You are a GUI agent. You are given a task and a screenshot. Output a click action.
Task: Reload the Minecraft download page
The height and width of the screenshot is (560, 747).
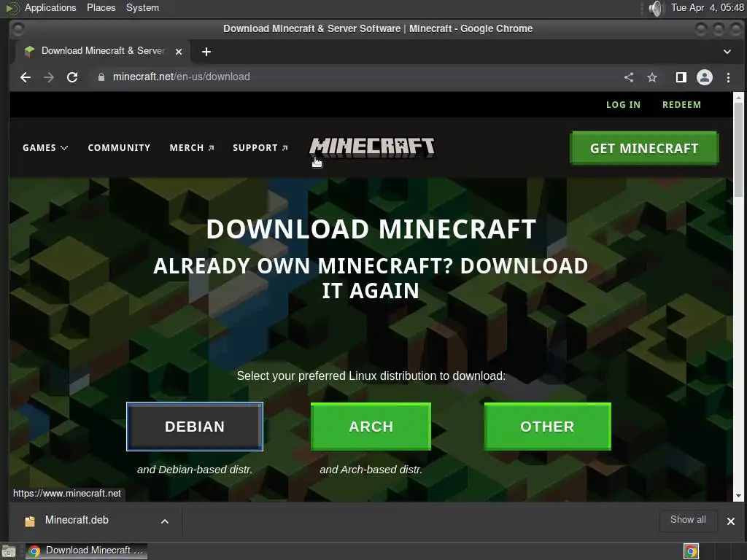[72, 77]
